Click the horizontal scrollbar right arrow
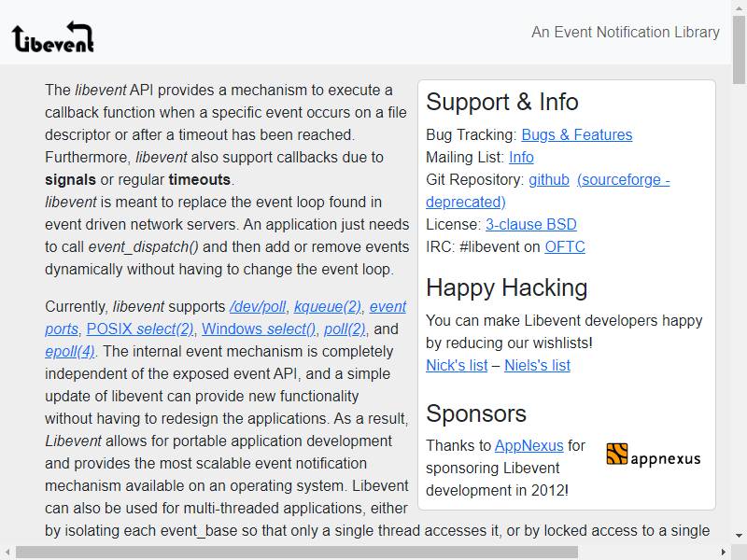The width and height of the screenshot is (747, 560). [x=723, y=552]
